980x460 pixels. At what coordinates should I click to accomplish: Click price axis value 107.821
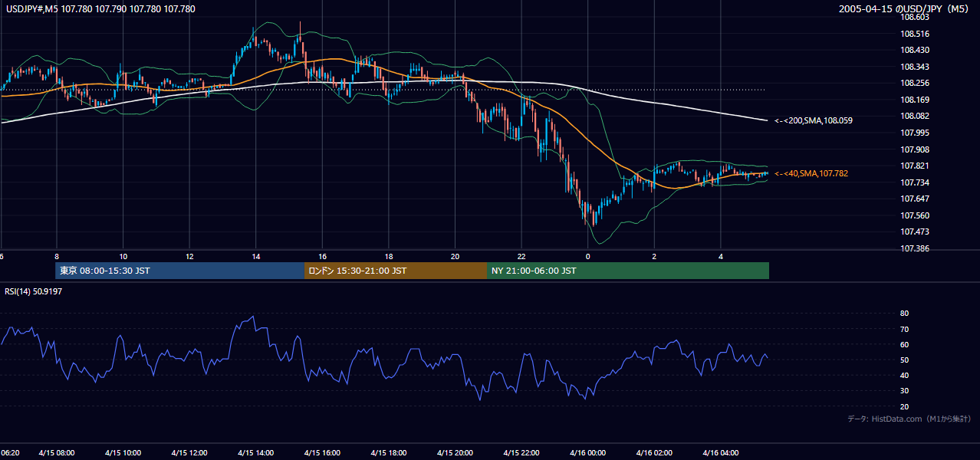pyautogui.click(x=915, y=166)
